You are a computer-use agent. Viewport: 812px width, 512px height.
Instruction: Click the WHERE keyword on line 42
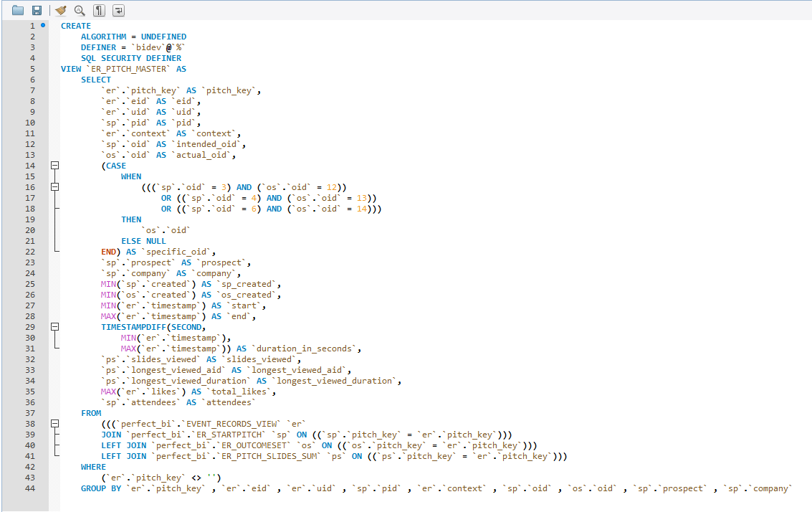tap(92, 466)
